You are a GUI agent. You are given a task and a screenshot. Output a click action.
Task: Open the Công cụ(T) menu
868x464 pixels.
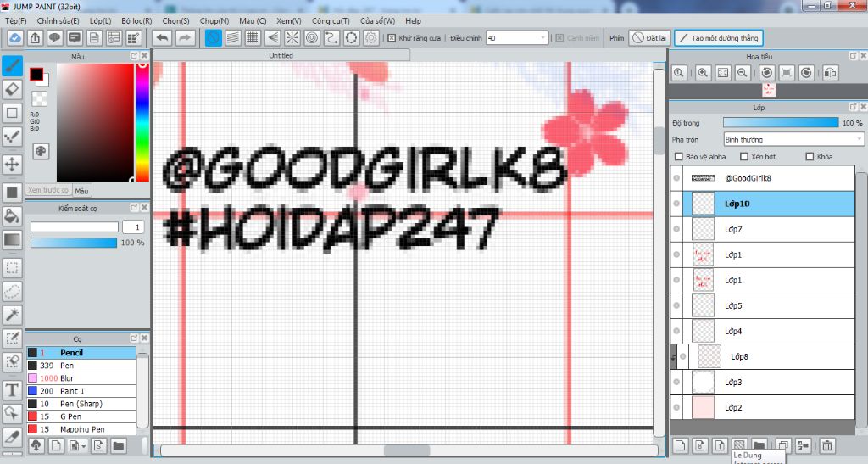point(331,21)
